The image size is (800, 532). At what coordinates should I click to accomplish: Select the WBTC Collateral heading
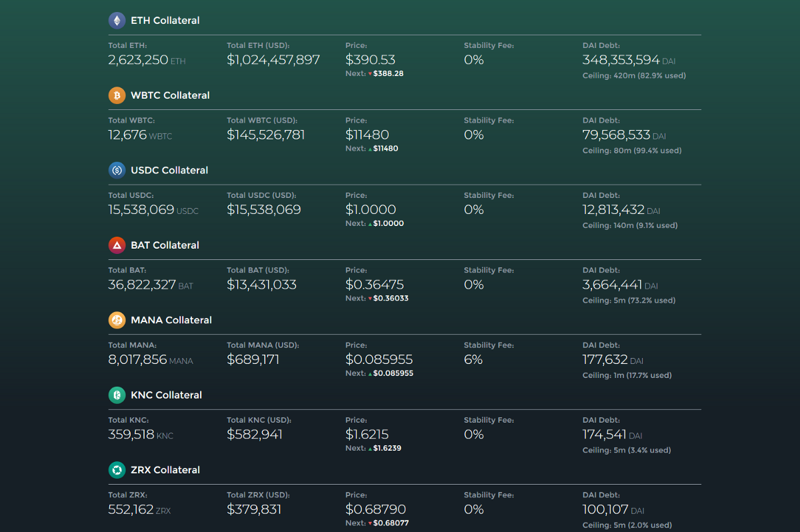tap(170, 95)
